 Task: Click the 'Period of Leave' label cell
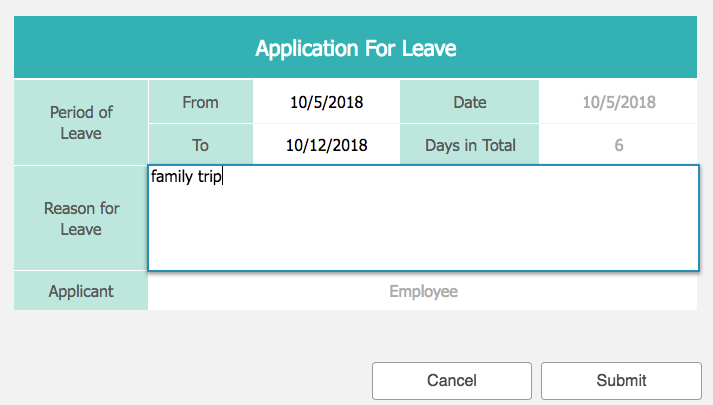point(81,123)
